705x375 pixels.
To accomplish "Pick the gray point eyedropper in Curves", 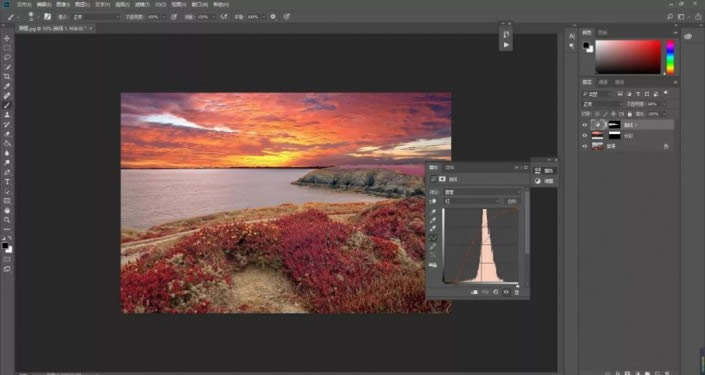I will pyautogui.click(x=434, y=220).
